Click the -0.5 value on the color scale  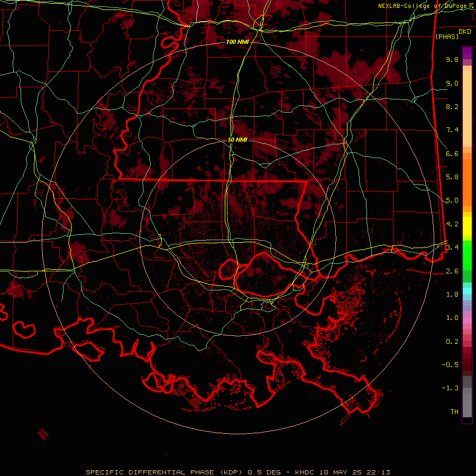(450, 365)
